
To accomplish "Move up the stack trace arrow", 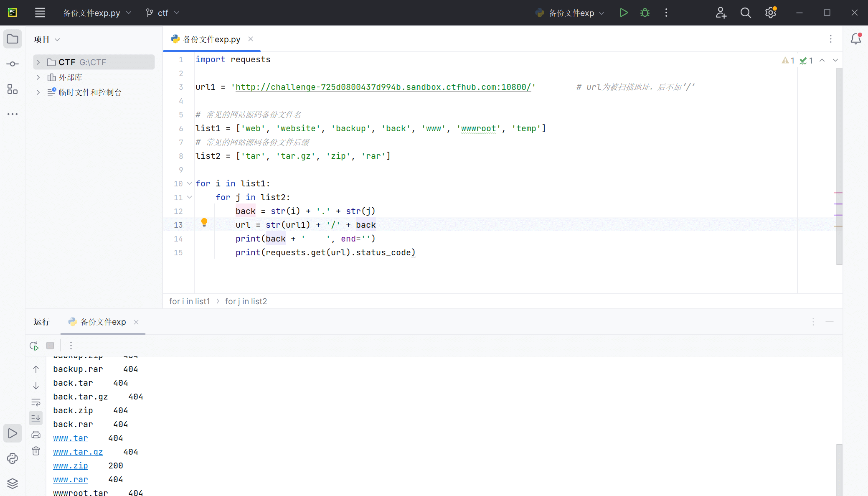I will click(36, 369).
